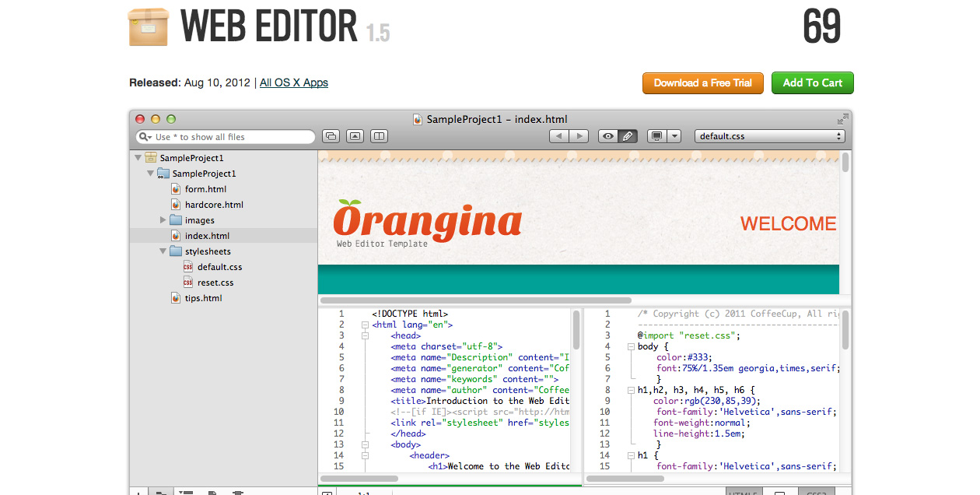Click the <meta charset="utf-8"> code line
The image size is (980, 495).
(447, 347)
